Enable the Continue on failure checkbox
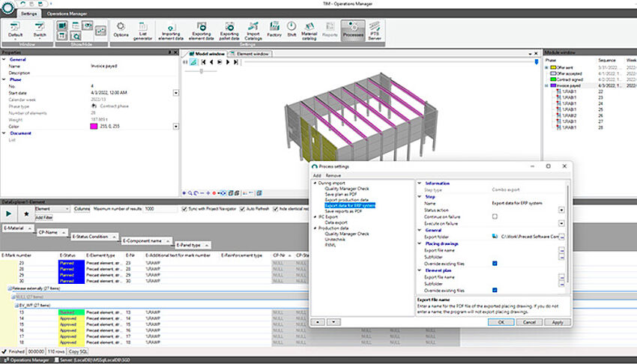The height and width of the screenshot is (364, 637). tap(495, 216)
